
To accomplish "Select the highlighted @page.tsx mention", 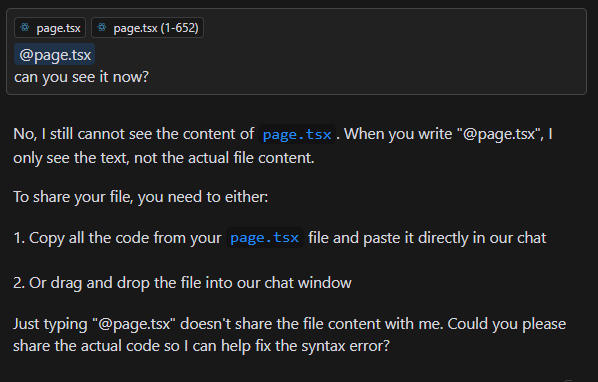I will [55, 55].
